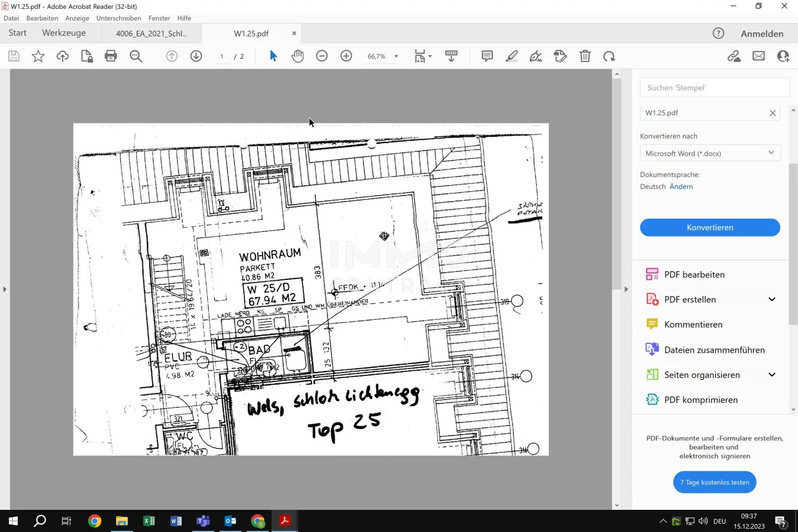The width and height of the screenshot is (798, 532).
Task: Click the Ändern language link
Action: [681, 187]
